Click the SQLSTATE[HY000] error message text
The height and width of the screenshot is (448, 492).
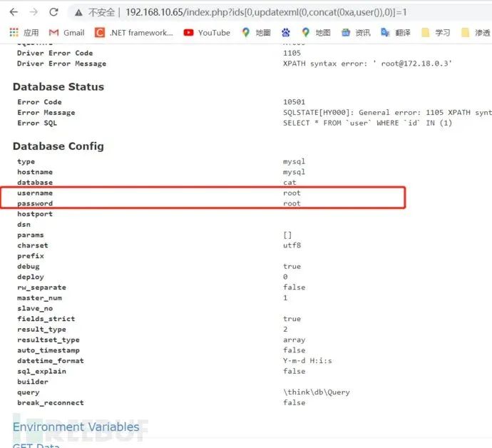click(387, 113)
